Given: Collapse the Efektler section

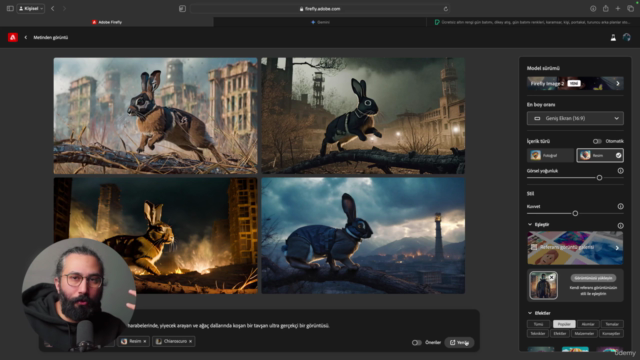Looking at the screenshot, I should point(530,313).
